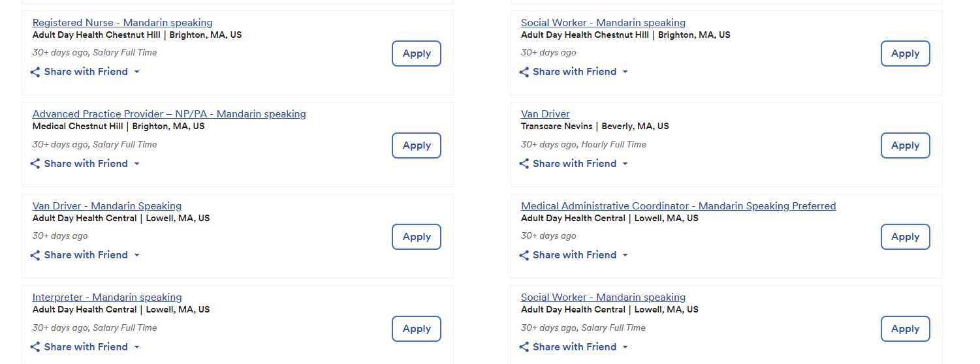The image size is (980, 364).
Task: Apply to Social Worker job in Lowell
Action: (x=905, y=329)
